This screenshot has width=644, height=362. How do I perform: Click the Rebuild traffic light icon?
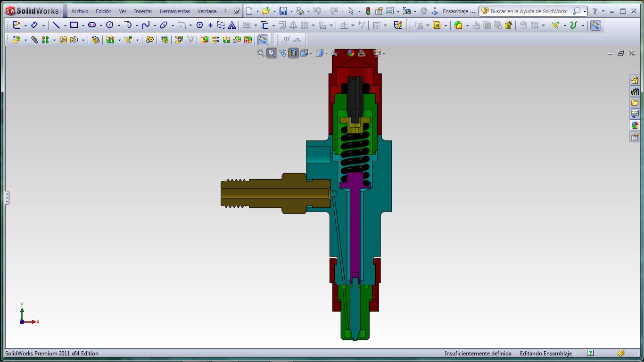368,11
